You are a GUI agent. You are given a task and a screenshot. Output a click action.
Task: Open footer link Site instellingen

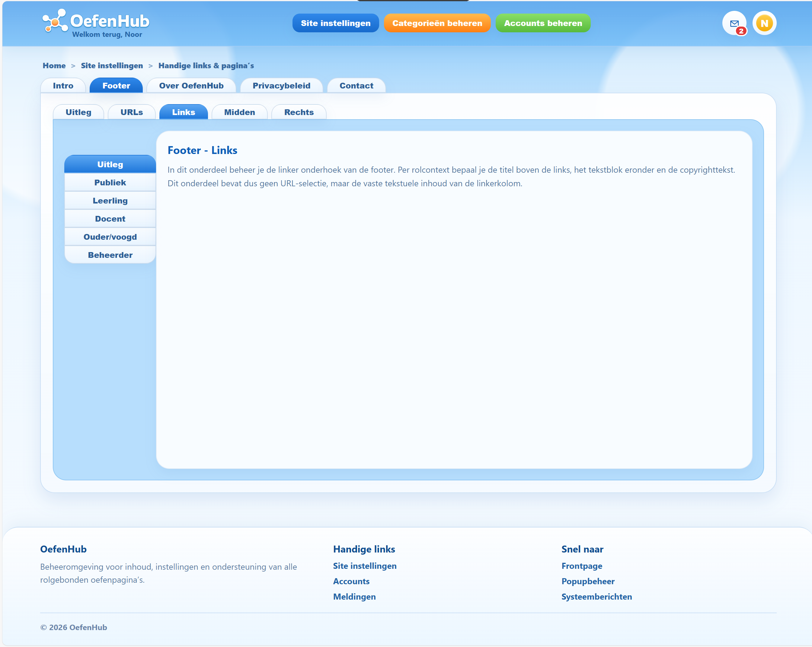point(365,566)
